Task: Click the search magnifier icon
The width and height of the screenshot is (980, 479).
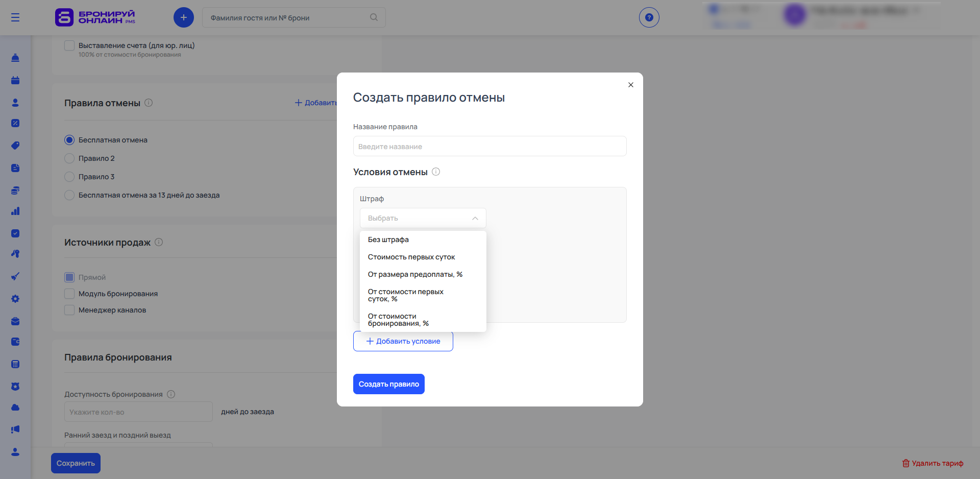Action: pyautogui.click(x=374, y=17)
